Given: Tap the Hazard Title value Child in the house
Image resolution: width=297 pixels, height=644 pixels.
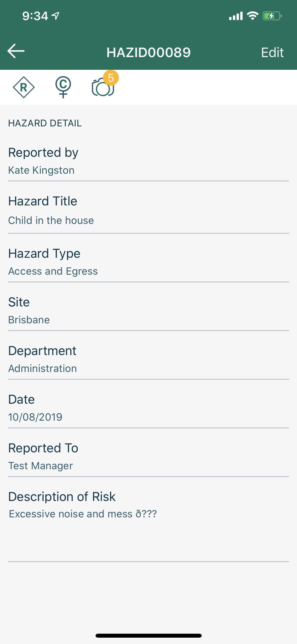Looking at the screenshot, I should (51, 220).
